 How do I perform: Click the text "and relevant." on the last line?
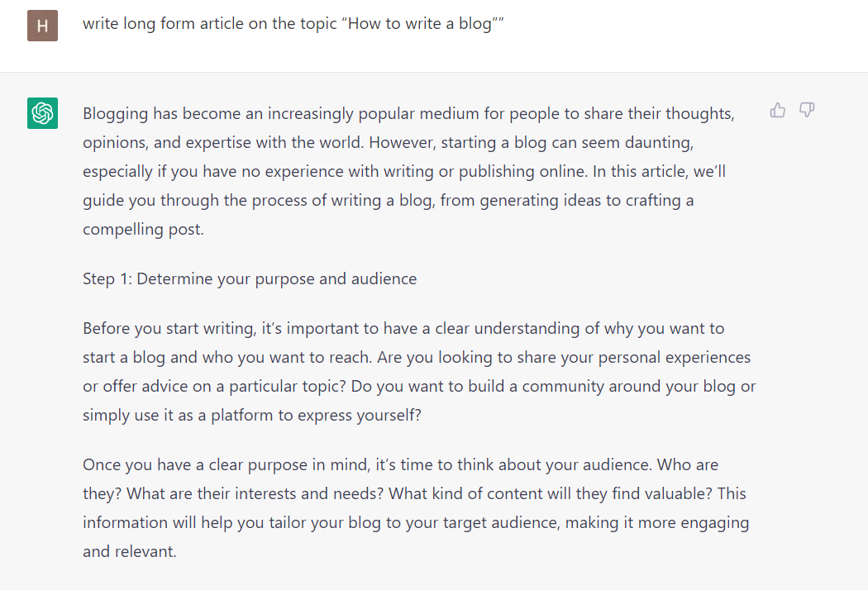pos(130,551)
